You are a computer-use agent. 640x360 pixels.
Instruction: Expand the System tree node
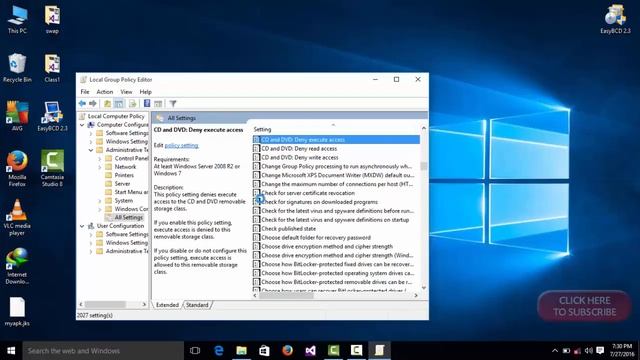(x=100, y=201)
